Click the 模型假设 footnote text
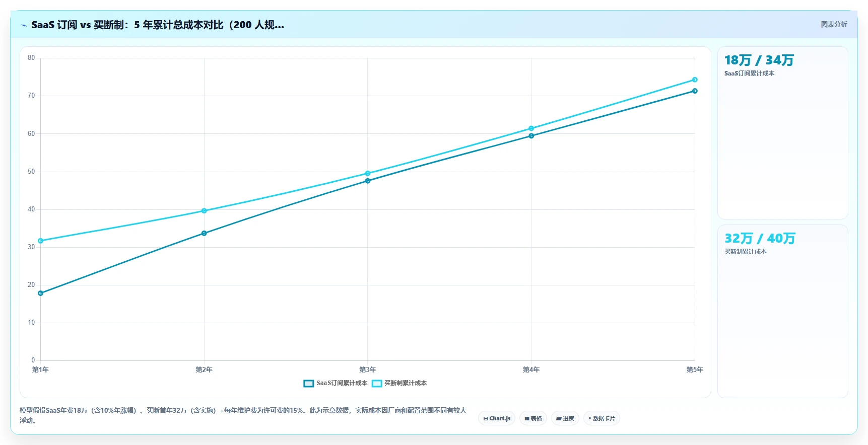The height and width of the screenshot is (445, 868). [243, 415]
